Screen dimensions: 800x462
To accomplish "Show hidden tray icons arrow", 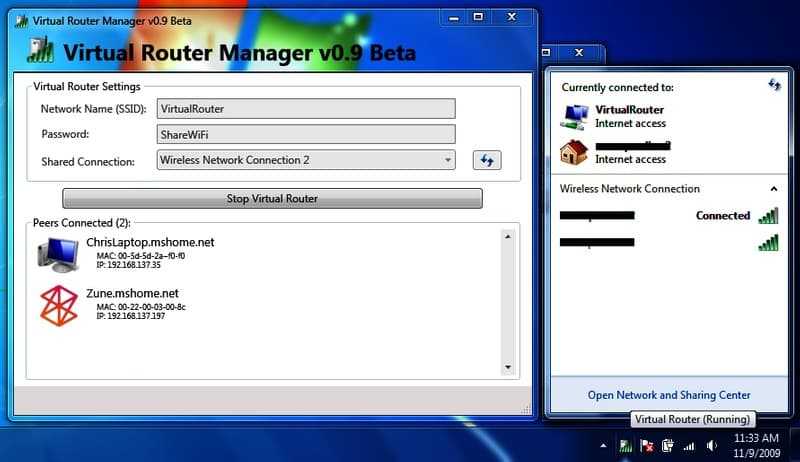I will pos(604,446).
